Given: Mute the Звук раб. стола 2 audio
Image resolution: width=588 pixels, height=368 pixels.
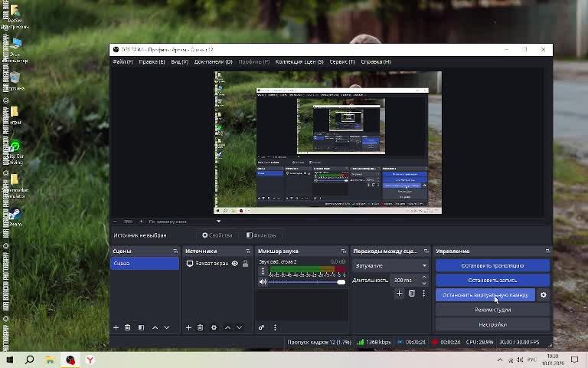Looking at the screenshot, I should [263, 282].
